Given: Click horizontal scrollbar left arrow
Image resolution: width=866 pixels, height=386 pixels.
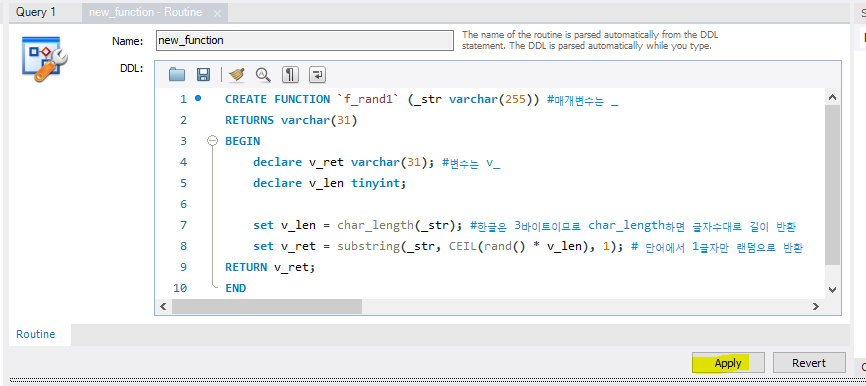Looking at the screenshot, I should tap(163, 306).
